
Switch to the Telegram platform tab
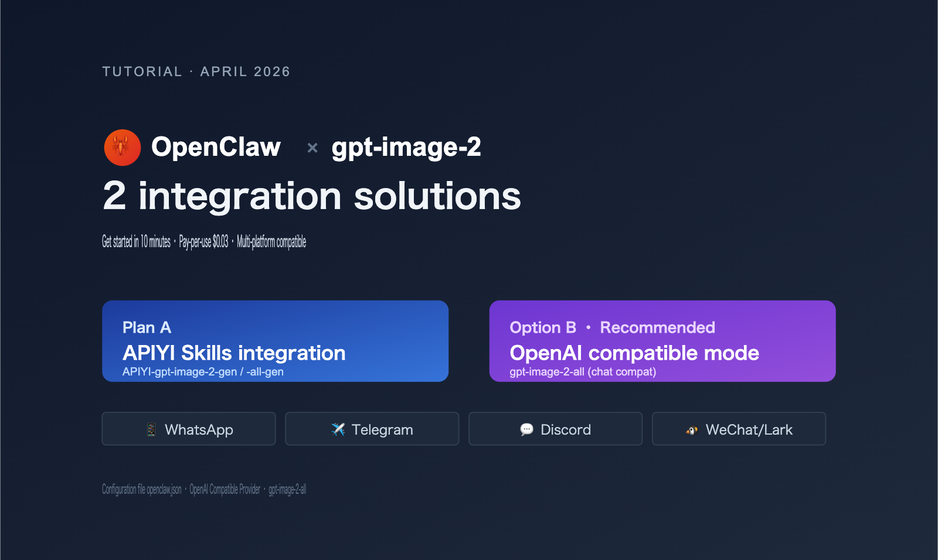click(x=372, y=429)
